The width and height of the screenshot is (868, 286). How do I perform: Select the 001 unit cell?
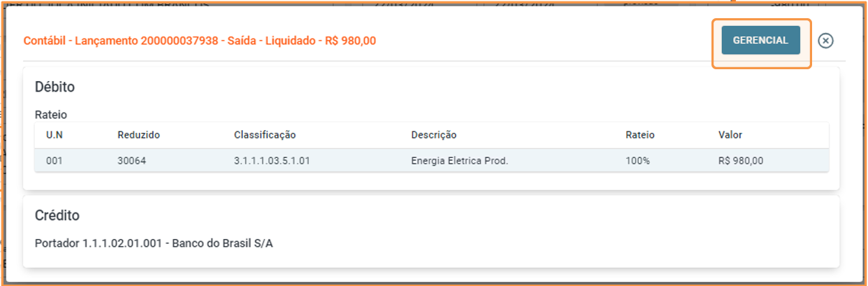(x=55, y=161)
